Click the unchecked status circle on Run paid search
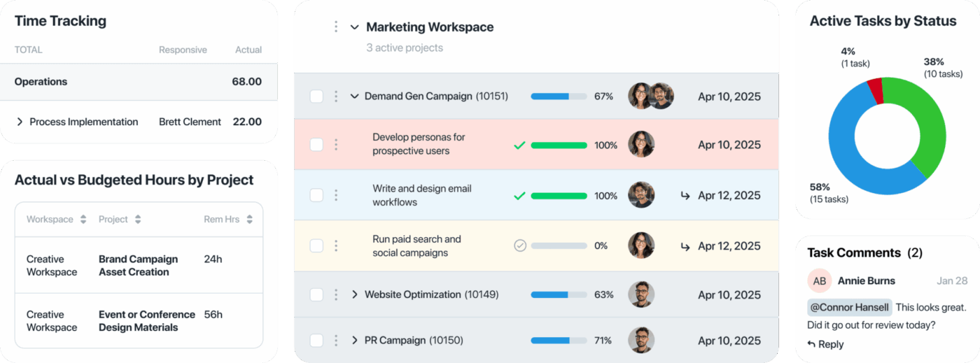This screenshot has height=363, width=980. pos(519,245)
